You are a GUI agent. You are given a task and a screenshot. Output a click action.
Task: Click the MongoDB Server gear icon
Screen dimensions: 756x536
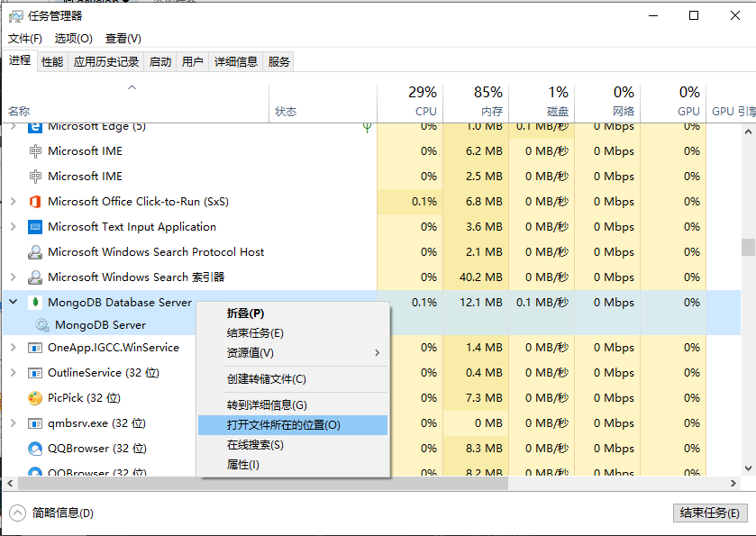[x=42, y=325]
